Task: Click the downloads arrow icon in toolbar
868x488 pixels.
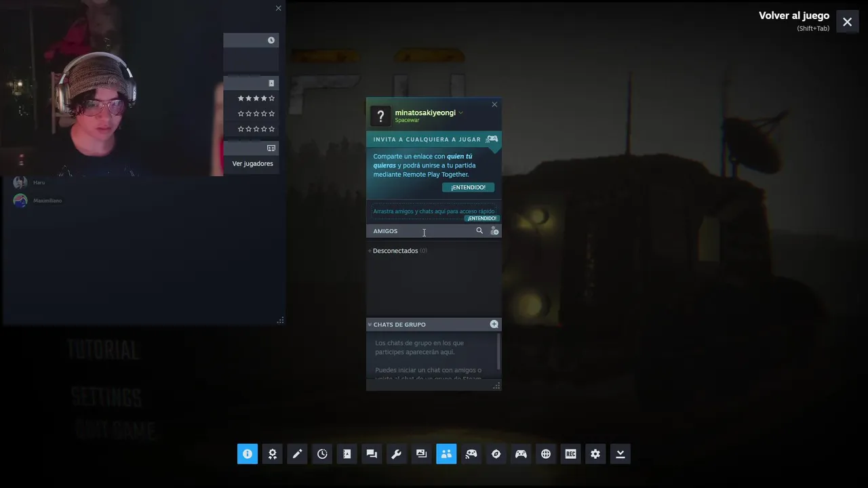Action: coord(620,454)
